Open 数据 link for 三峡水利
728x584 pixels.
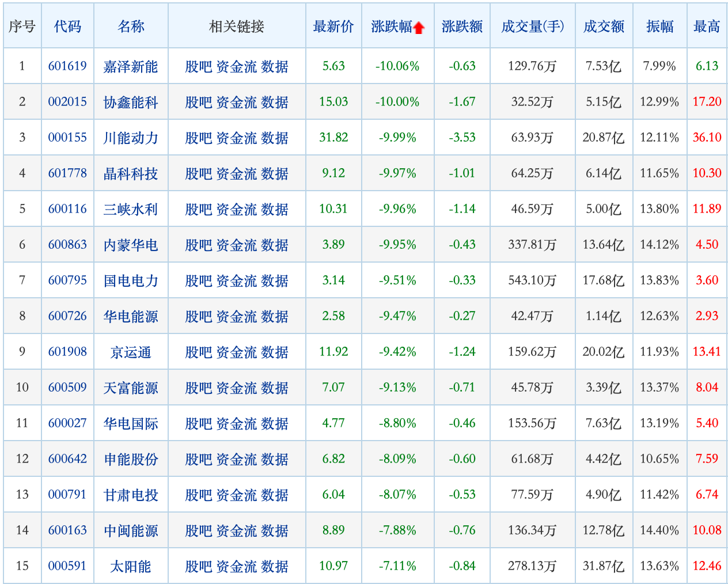click(x=275, y=209)
